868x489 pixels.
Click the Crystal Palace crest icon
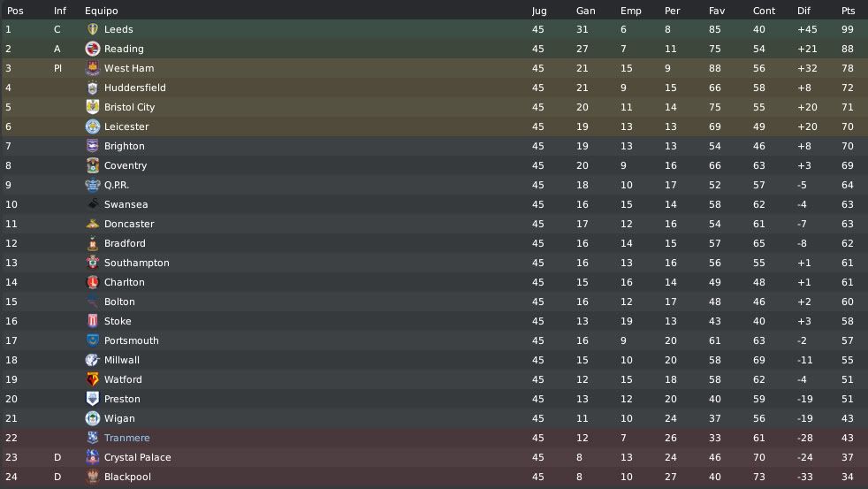(x=93, y=457)
